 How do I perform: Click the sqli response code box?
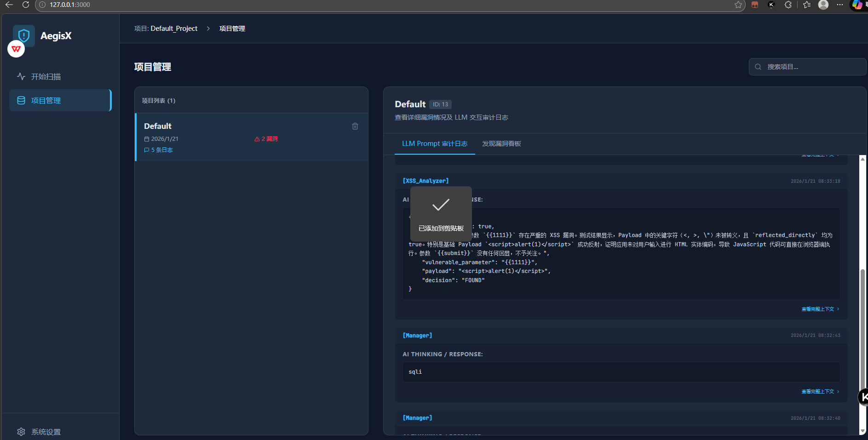(x=621, y=372)
